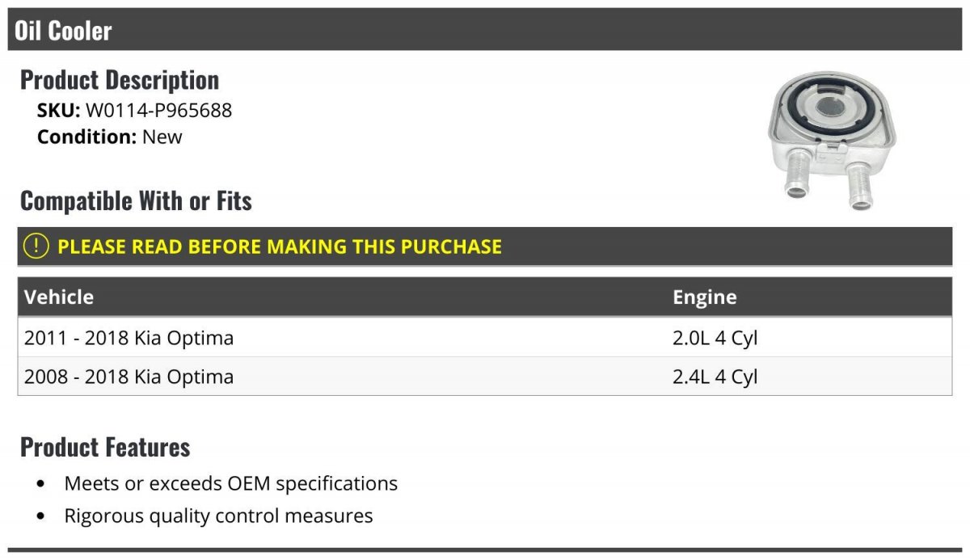
Task: Click the Product Description heading
Action: click(x=120, y=80)
